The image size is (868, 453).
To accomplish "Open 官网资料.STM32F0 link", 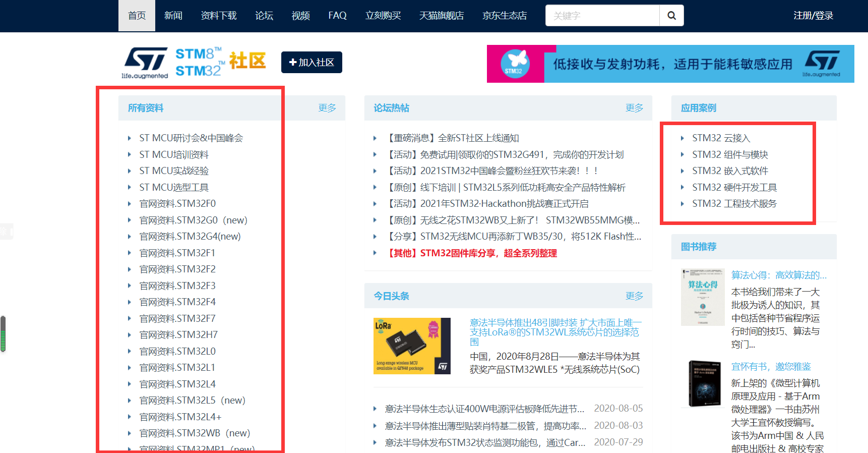I will (177, 204).
